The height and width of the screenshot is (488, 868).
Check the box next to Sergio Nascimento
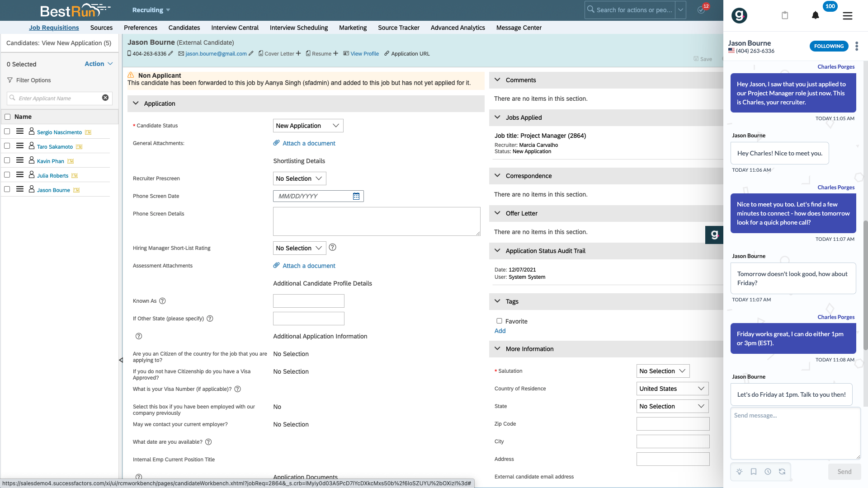tap(7, 131)
